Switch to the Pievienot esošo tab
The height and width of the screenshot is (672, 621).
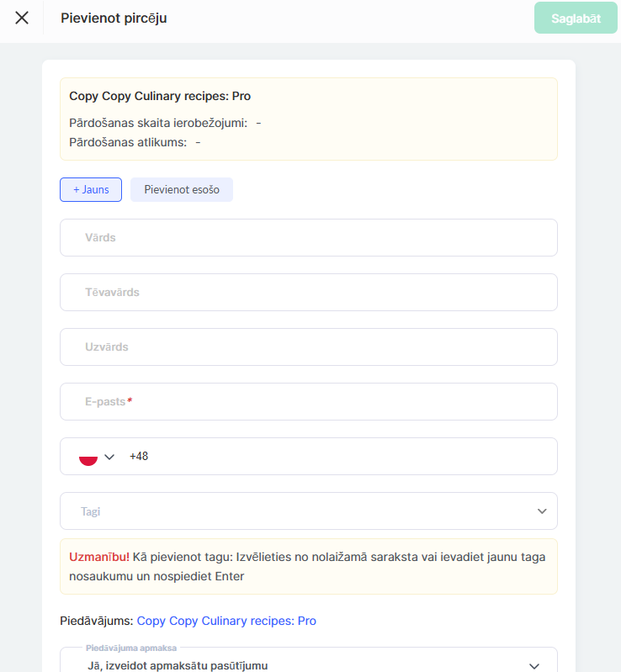pos(182,189)
